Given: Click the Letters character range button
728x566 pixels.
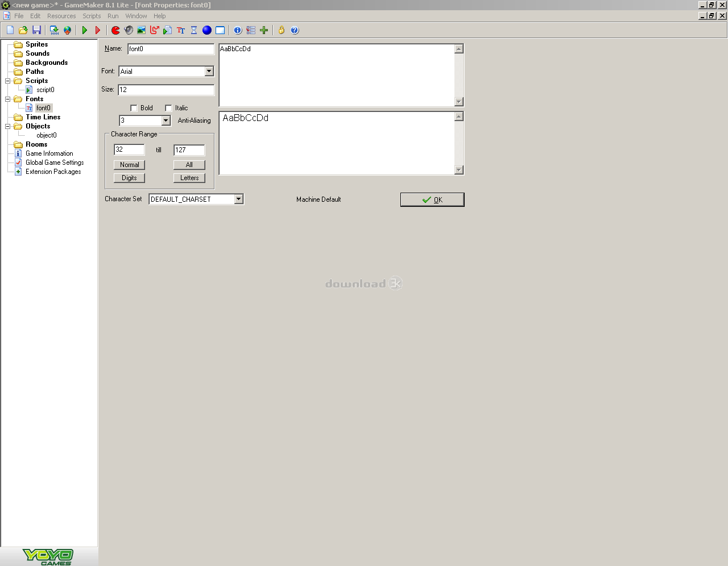Looking at the screenshot, I should pos(189,178).
